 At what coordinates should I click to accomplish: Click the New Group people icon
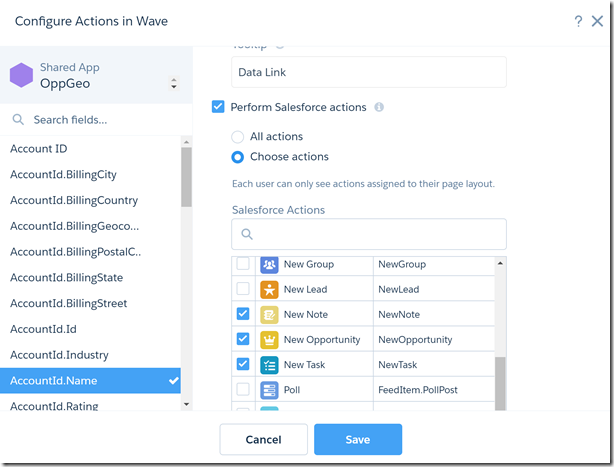[269, 265]
